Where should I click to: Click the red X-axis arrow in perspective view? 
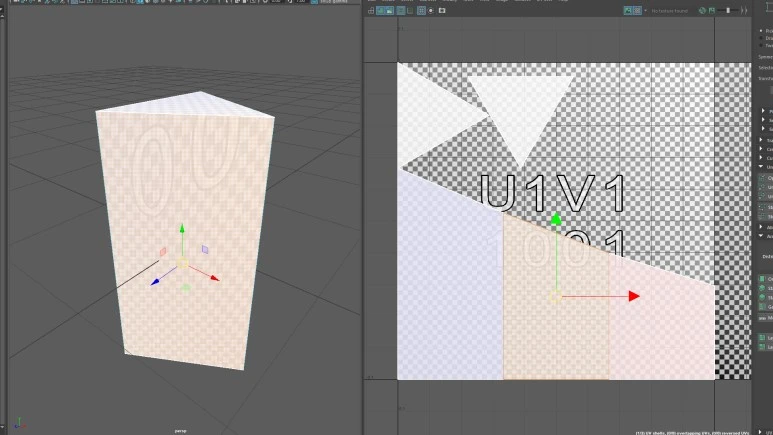pyautogui.click(x=214, y=278)
